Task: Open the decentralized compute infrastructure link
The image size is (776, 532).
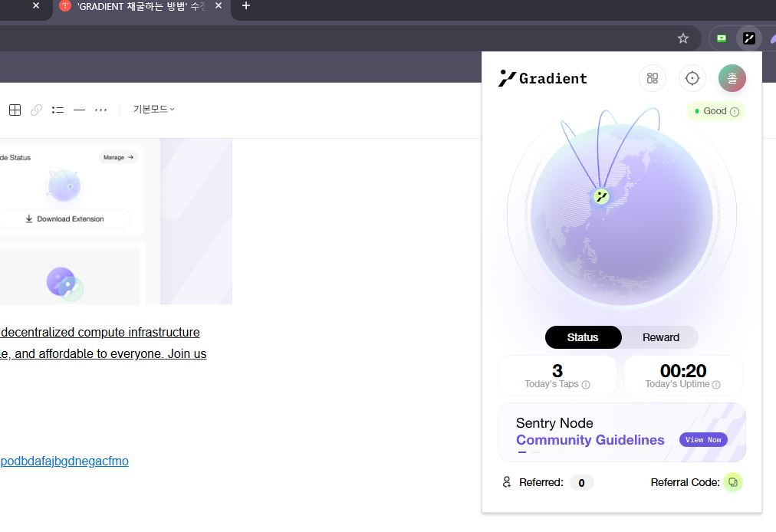Action: pos(100,332)
